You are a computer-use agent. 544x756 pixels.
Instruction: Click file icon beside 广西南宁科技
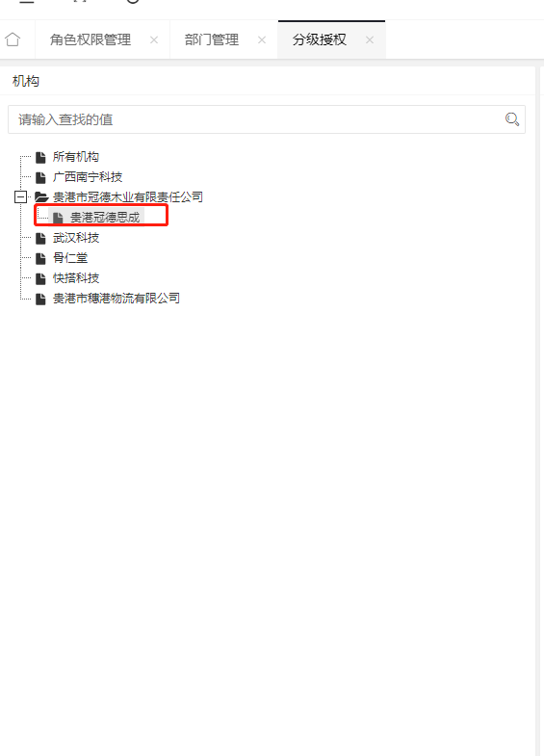click(41, 177)
